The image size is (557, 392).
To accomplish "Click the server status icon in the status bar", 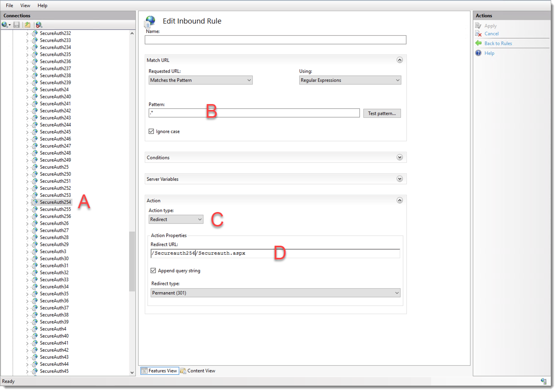I will pos(544,381).
